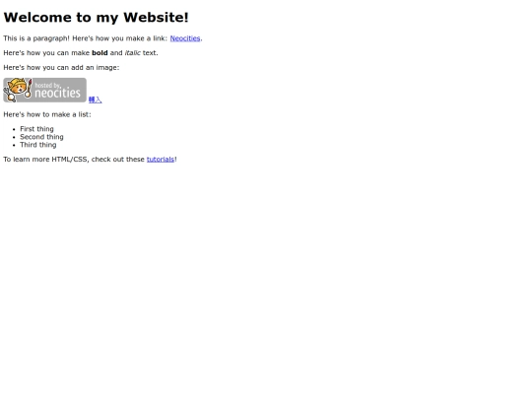The image size is (532, 399).
Task: Select the 'Third thing' list item
Action: point(38,145)
